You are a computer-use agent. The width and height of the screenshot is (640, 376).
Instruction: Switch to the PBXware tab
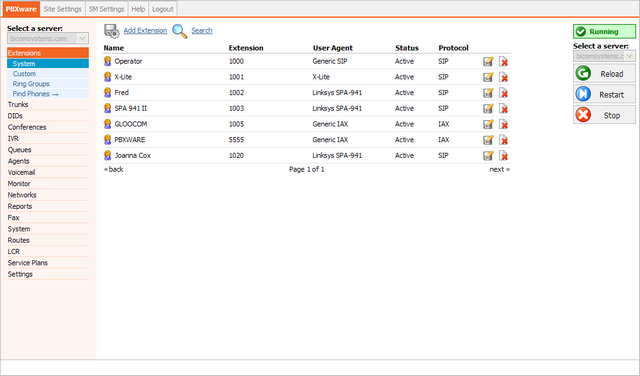click(21, 9)
